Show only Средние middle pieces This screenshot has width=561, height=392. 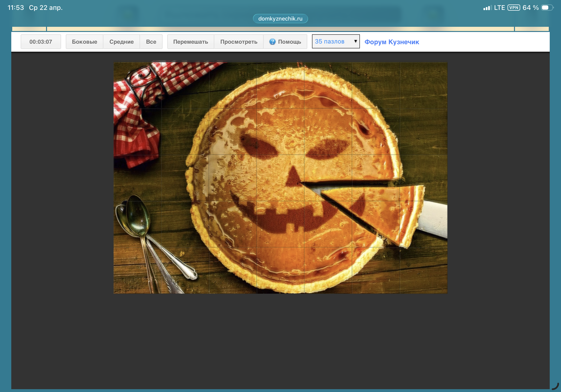pos(121,42)
